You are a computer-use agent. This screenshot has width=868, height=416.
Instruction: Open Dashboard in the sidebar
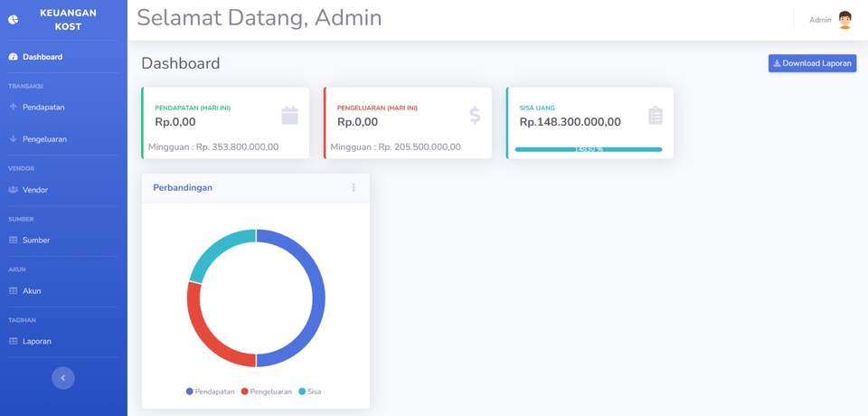42,57
